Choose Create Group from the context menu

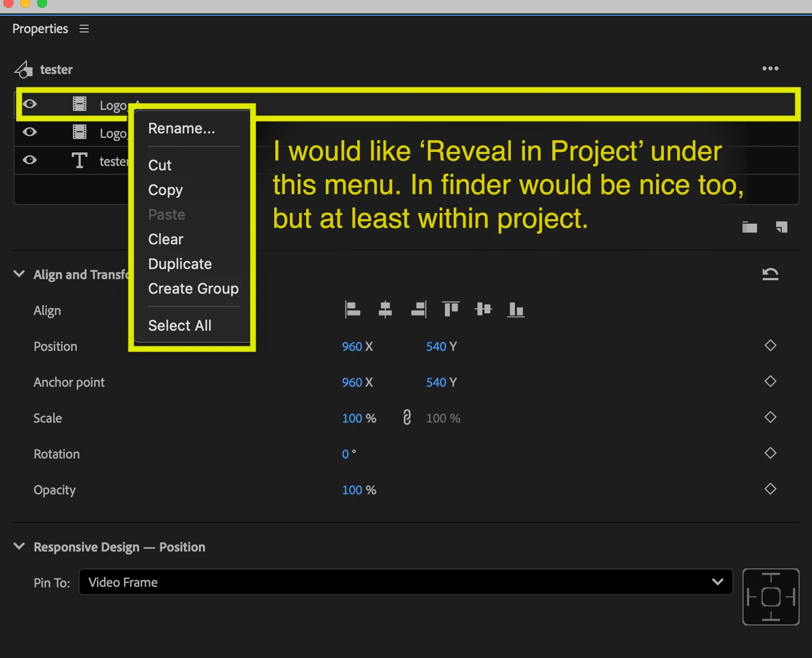click(192, 289)
